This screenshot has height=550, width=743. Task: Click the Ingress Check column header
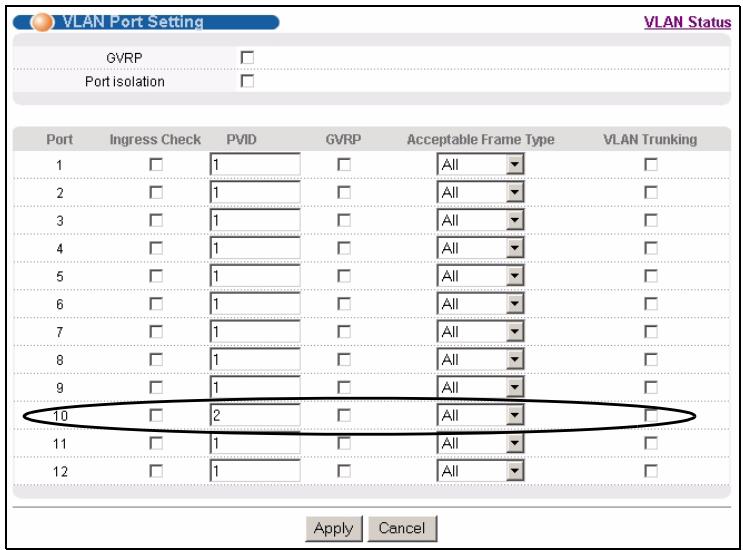pyautogui.click(x=155, y=140)
